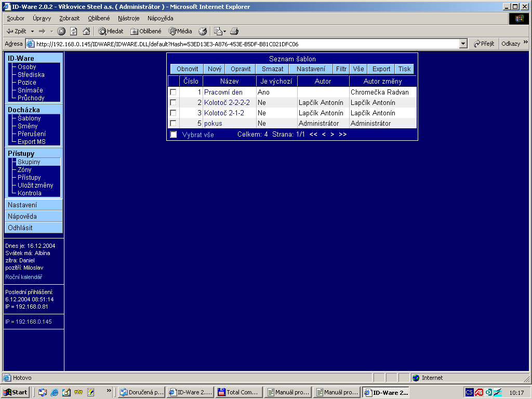The height and width of the screenshot is (399, 532).
Task: Select Směny under Docházka
Action: point(28,126)
